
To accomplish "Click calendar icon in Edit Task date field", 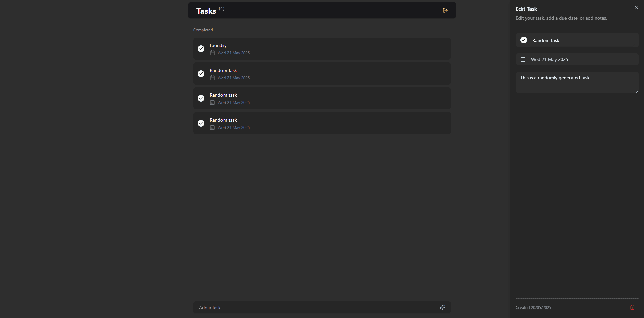I will point(523,59).
